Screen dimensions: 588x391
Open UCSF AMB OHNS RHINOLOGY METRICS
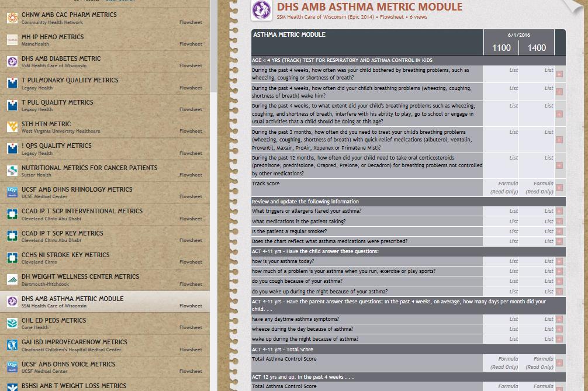[105, 192]
